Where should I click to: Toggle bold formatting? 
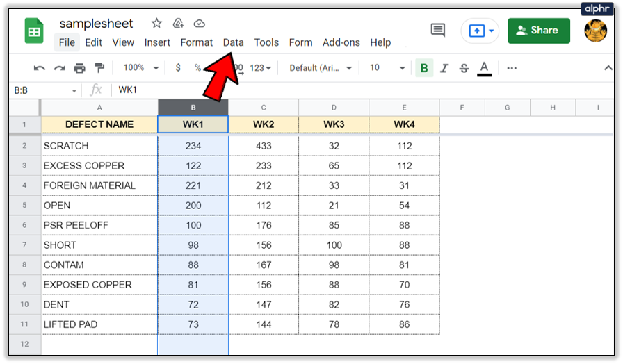[x=423, y=68]
